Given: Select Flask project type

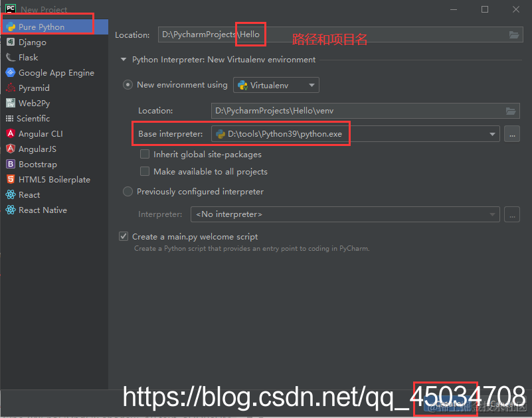Looking at the screenshot, I should 54,57.
